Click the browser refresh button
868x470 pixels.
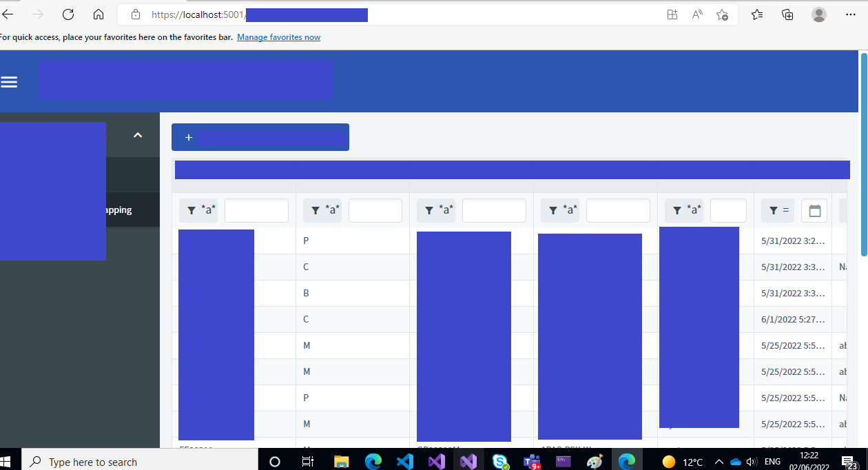coord(68,14)
